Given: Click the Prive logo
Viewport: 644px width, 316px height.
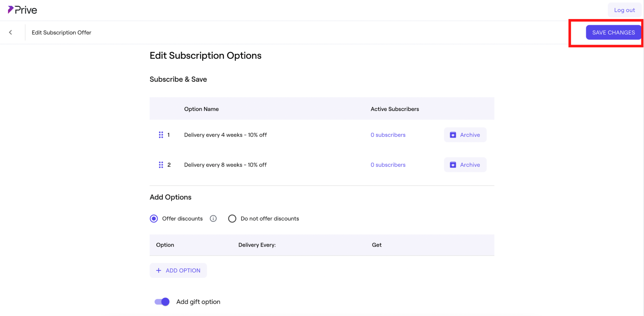Looking at the screenshot, I should (22, 10).
